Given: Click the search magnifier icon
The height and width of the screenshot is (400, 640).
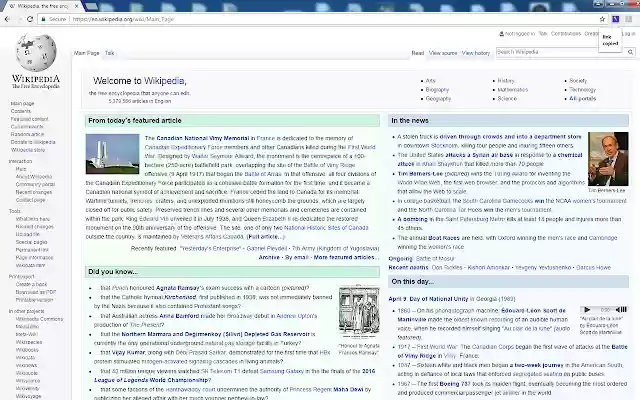Looking at the screenshot, I should pos(630,52).
